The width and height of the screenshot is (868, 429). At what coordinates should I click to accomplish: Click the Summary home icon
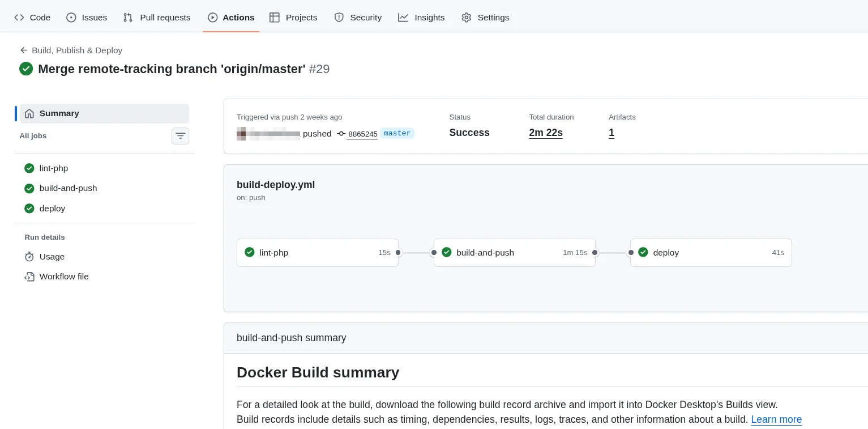pos(29,113)
